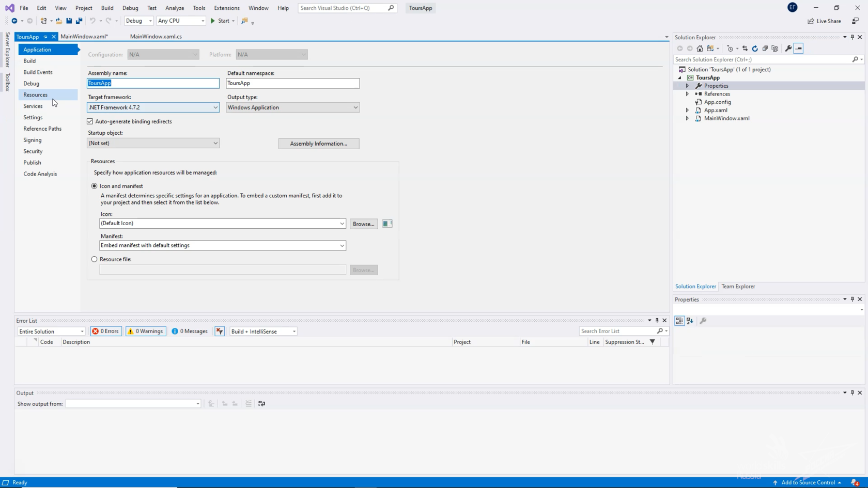This screenshot has height=488, width=868.
Task: Click the Toggle Word Wrap icon in Output
Action: (x=262, y=404)
